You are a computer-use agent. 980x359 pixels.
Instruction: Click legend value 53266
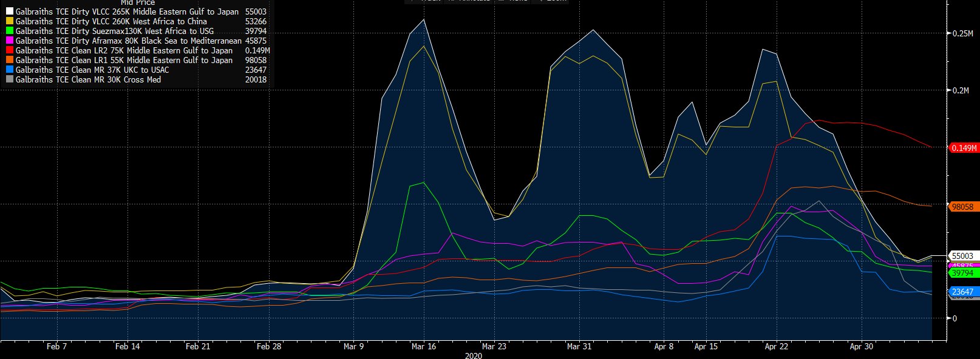click(256, 21)
